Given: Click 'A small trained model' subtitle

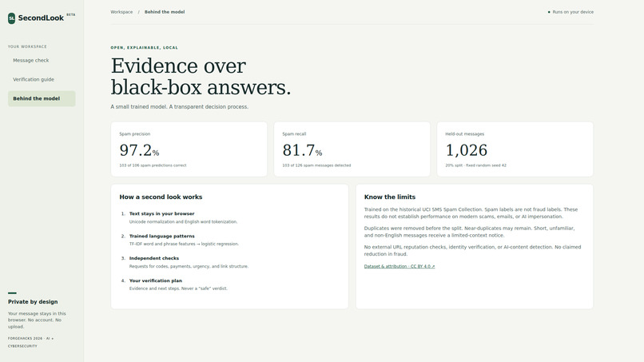Looking at the screenshot, I should point(180,106).
